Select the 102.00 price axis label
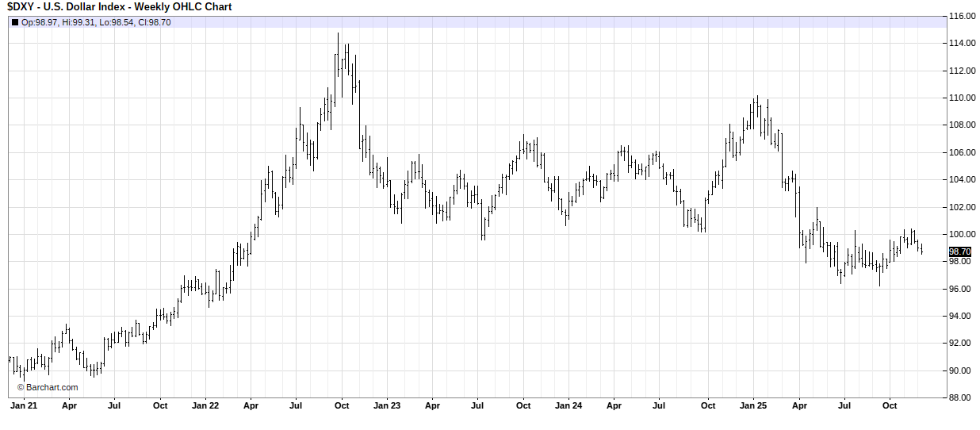The image size is (980, 430). (963, 207)
